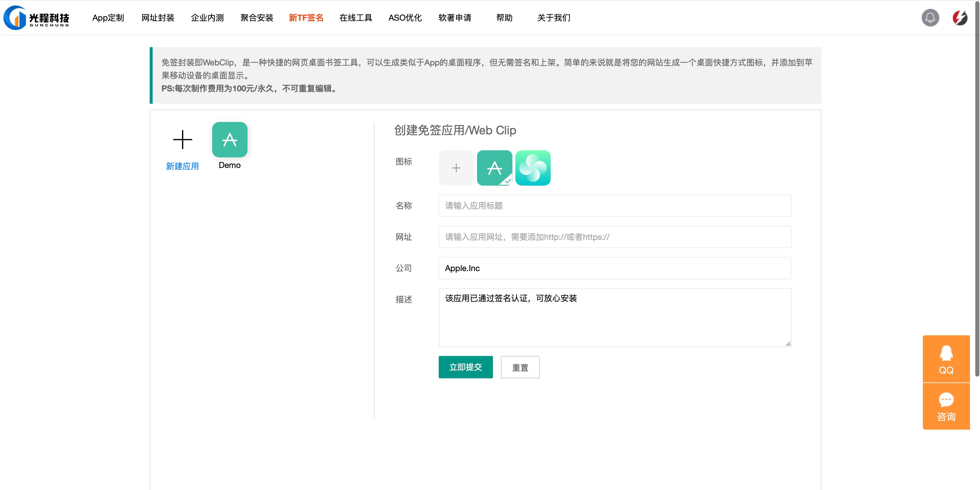Click the notification bell icon
This screenshot has height=490, width=980.
tap(930, 17)
